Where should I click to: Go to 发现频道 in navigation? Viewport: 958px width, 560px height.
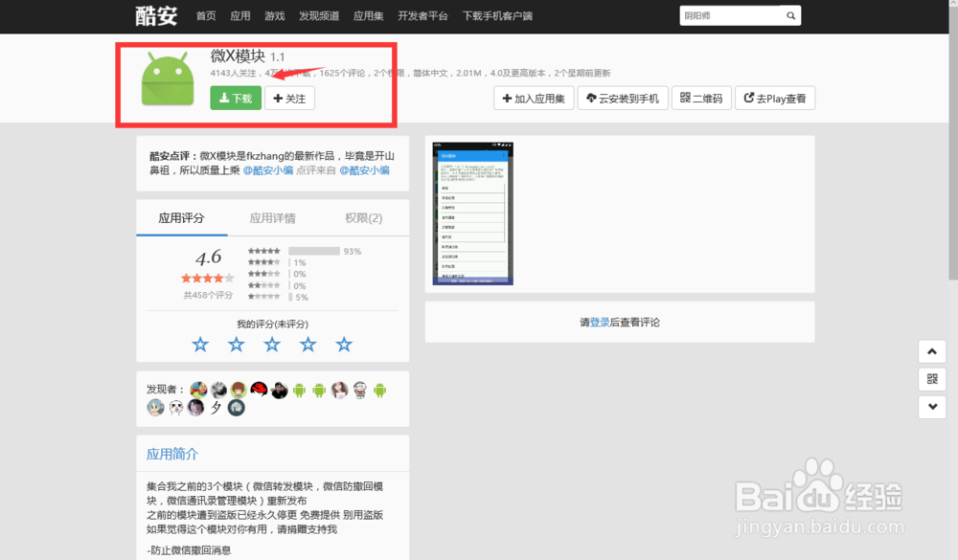coord(319,16)
